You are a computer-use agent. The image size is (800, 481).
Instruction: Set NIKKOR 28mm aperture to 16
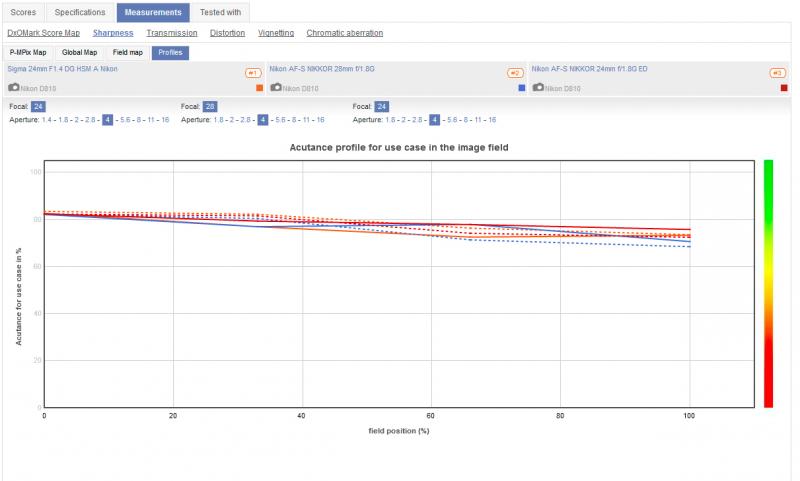[x=320, y=120]
